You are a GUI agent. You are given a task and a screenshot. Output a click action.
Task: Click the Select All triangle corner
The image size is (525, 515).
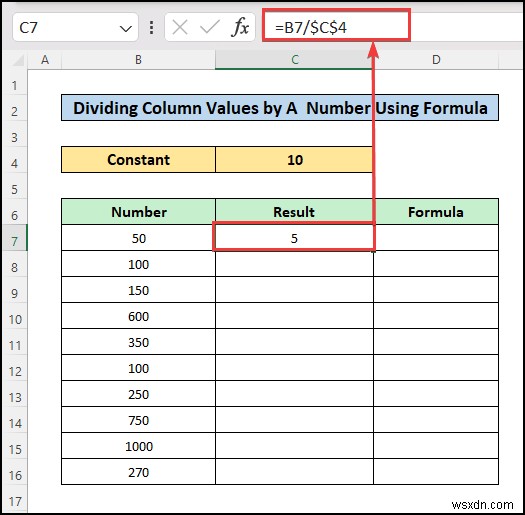(x=18, y=60)
